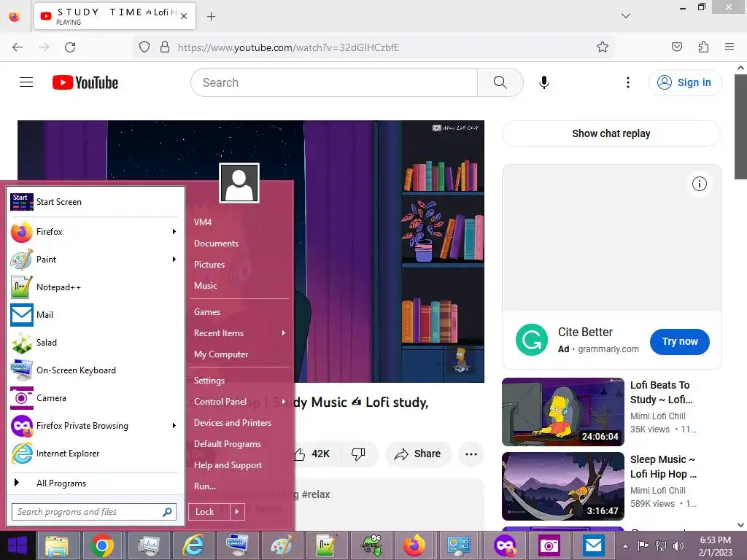Open Devices and Printers

(233, 423)
